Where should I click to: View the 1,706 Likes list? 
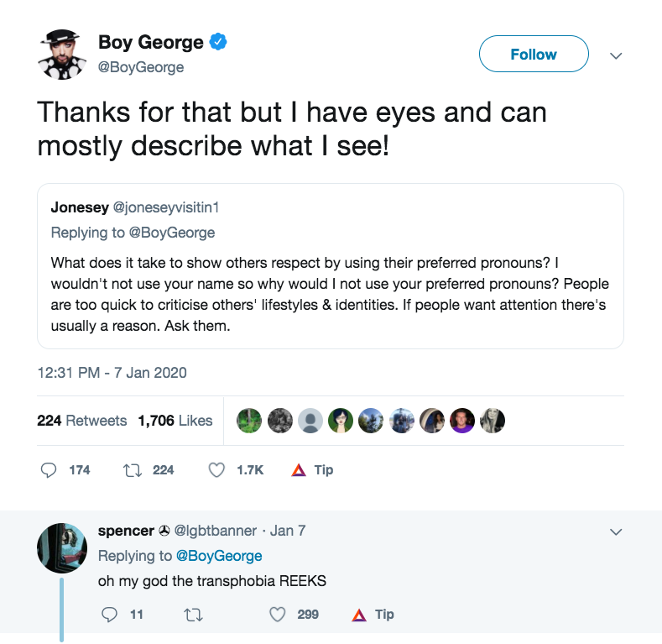pos(175,421)
